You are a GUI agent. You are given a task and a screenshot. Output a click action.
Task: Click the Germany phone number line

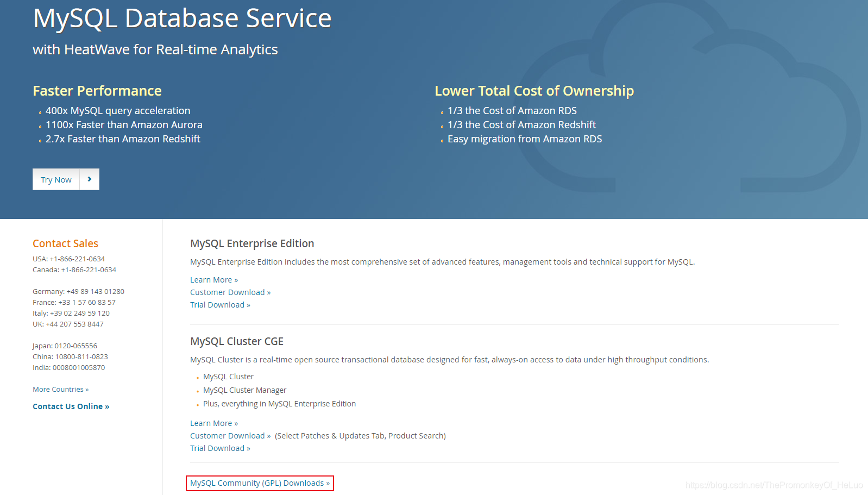78,292
